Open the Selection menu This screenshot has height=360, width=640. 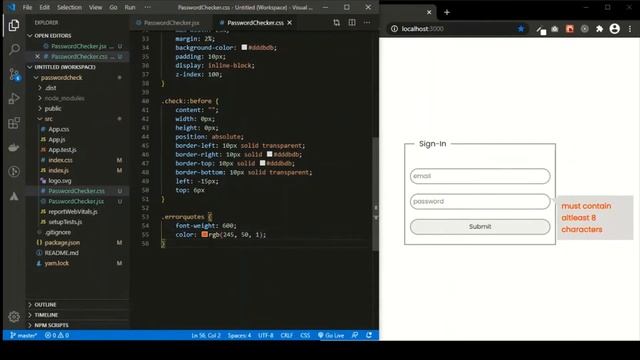(x=69, y=7)
